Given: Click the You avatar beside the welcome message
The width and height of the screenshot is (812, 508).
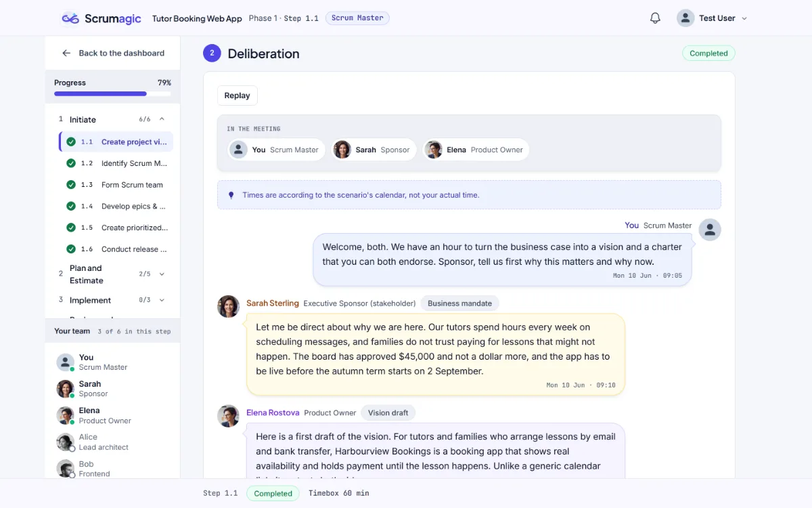Looking at the screenshot, I should 710,230.
